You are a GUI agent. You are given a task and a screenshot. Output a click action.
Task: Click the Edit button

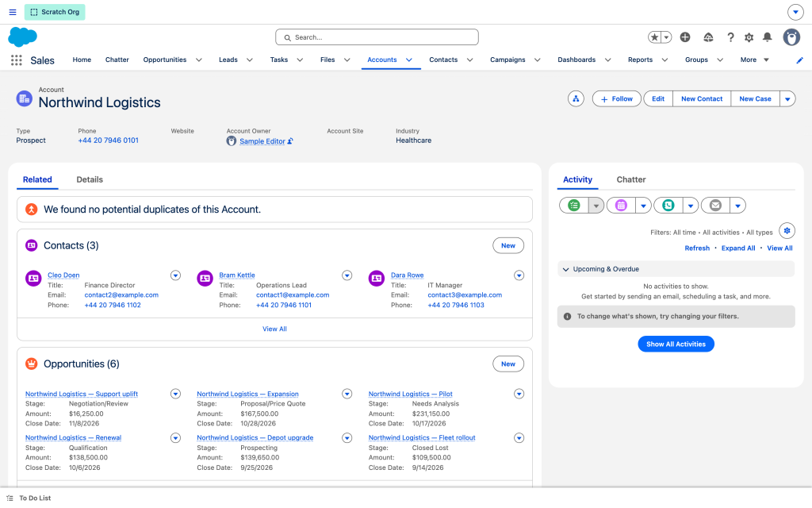click(x=658, y=98)
